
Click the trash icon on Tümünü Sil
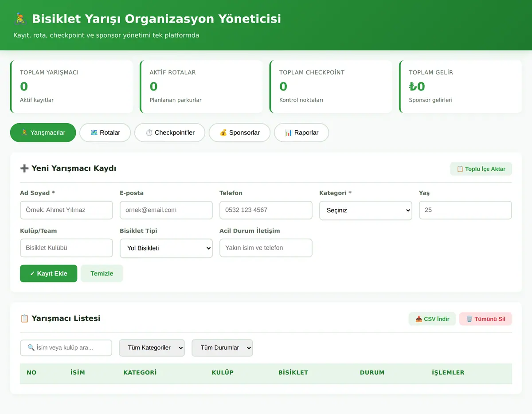(469, 319)
